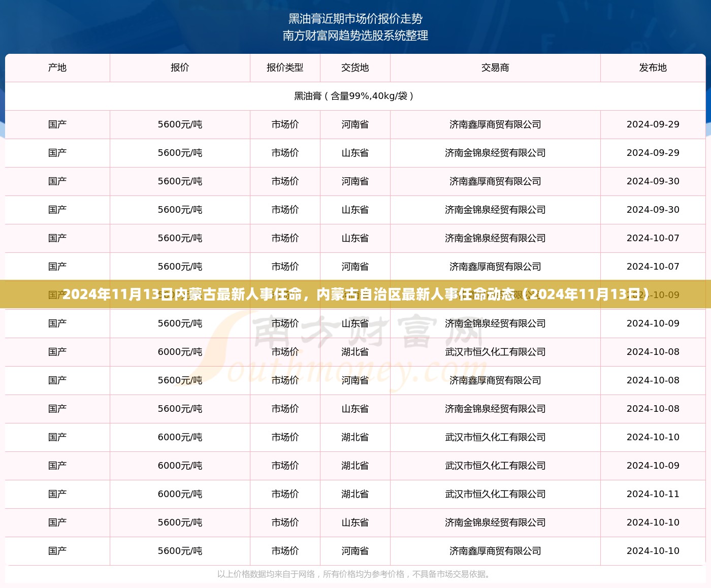
Task: Click 山东省 in the 济南金锦泉 2024-09-29 row
Action: [355, 153]
